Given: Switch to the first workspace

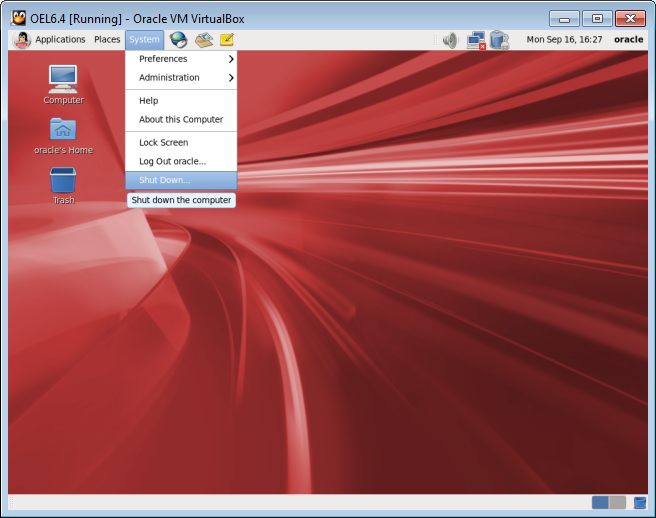Looking at the screenshot, I should 600,503.
